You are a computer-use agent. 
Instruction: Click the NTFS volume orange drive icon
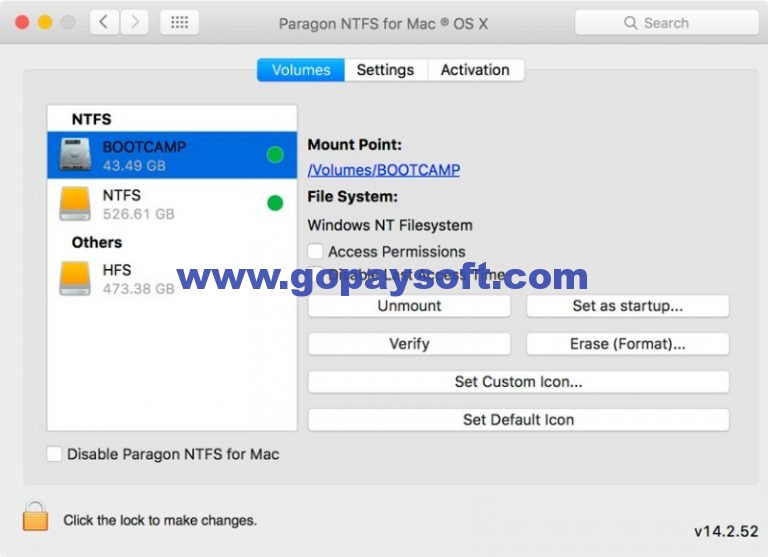click(x=75, y=203)
